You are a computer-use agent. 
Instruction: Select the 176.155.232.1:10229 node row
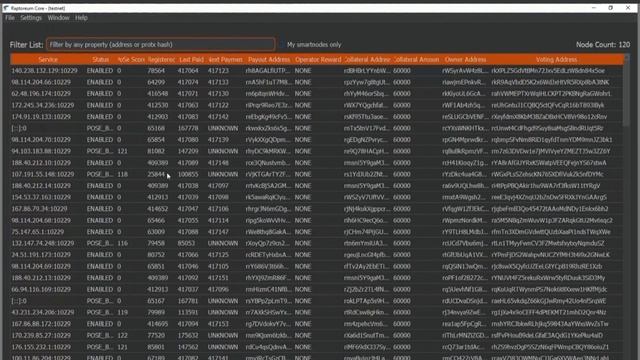tap(317, 347)
